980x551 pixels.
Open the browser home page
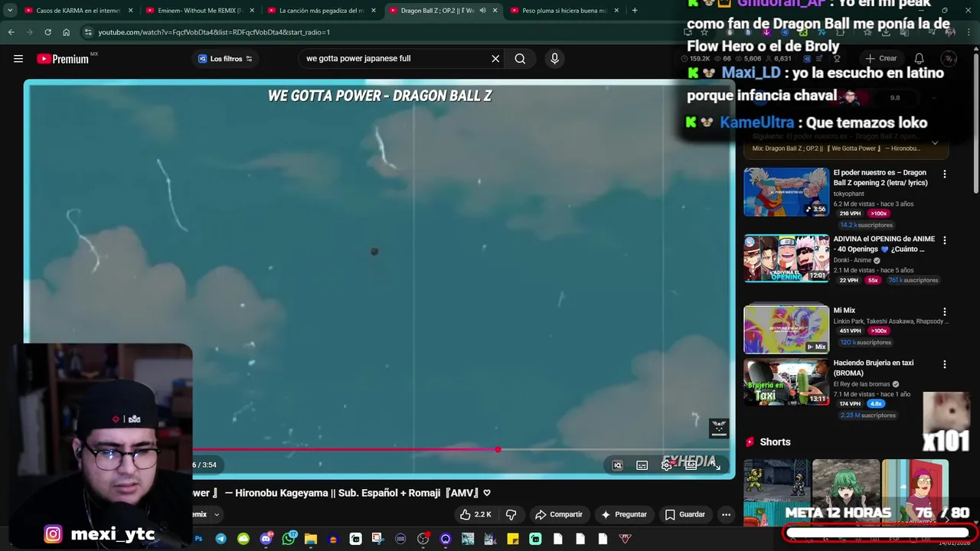click(66, 32)
